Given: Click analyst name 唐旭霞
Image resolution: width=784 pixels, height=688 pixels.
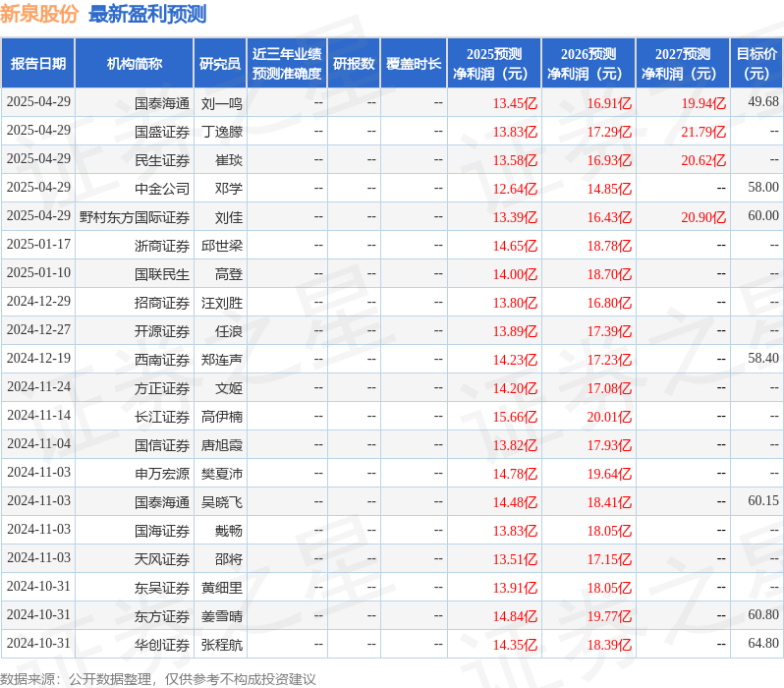Looking at the screenshot, I should click(222, 446).
